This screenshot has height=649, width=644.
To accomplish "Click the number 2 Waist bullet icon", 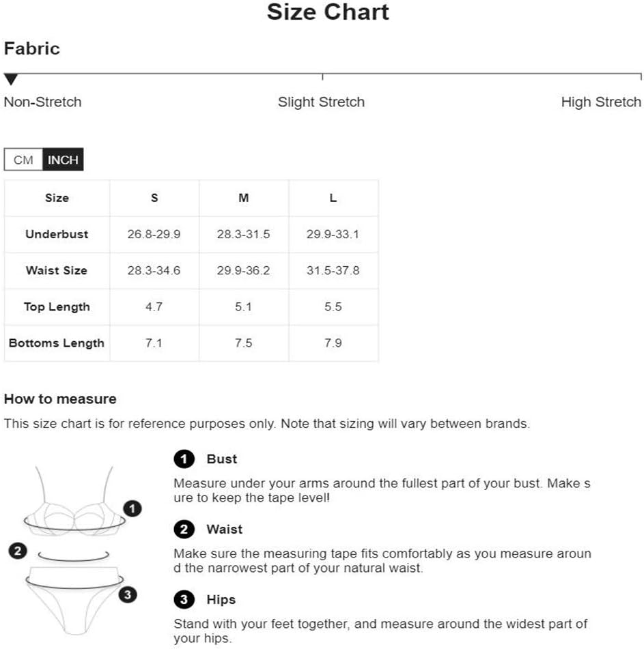I will tap(184, 530).
